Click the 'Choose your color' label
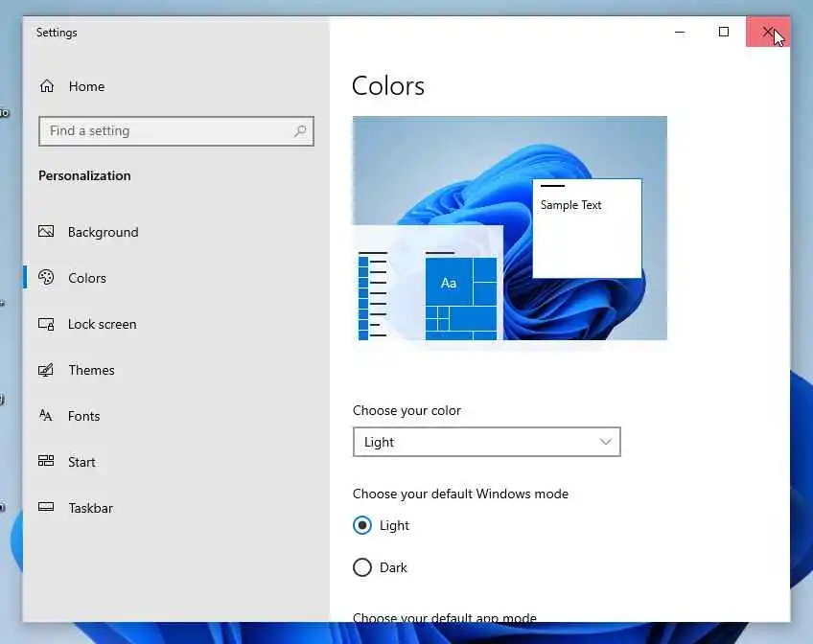The height and width of the screenshot is (644, 813). coord(406,410)
